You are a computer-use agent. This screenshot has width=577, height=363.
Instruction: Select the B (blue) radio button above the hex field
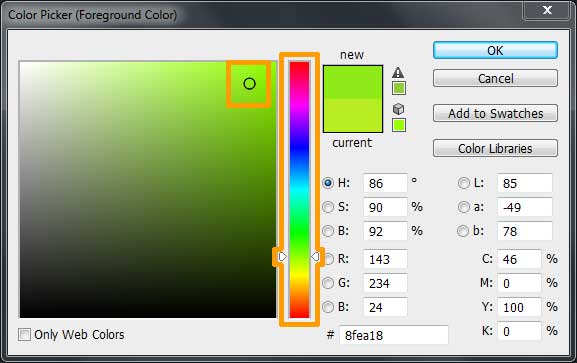pyautogui.click(x=328, y=307)
